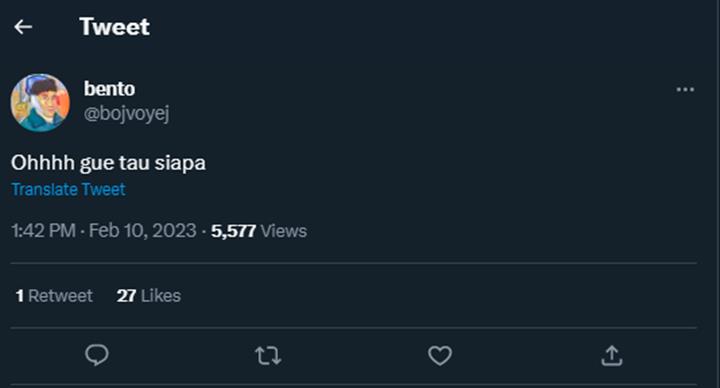
Task: Like the tweet with the heart icon
Action: (x=440, y=355)
